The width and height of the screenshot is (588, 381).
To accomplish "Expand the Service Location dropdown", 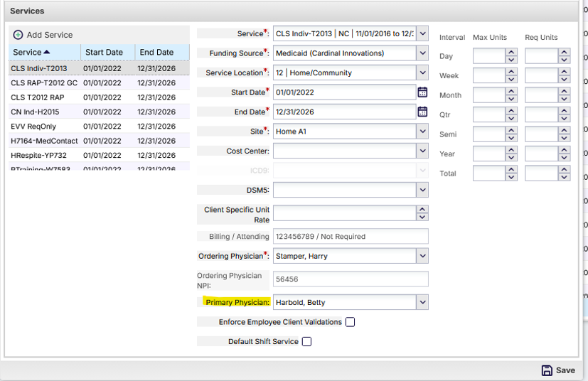I will tap(422, 73).
